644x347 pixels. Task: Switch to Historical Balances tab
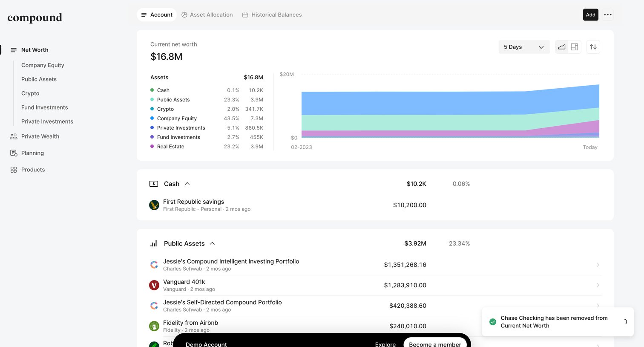pos(272,14)
